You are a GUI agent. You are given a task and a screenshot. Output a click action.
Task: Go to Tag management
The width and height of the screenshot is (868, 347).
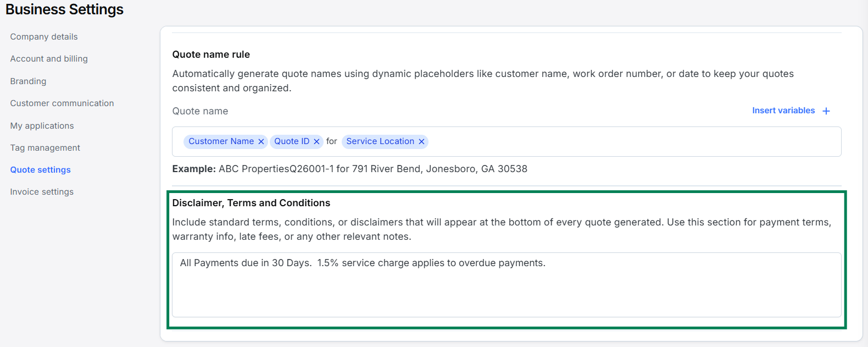(45, 148)
